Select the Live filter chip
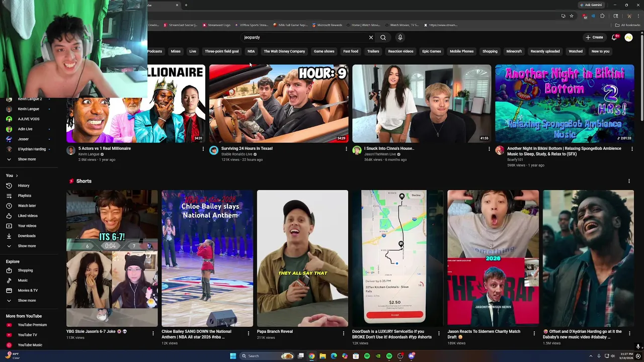644x362 pixels. tap(193, 51)
